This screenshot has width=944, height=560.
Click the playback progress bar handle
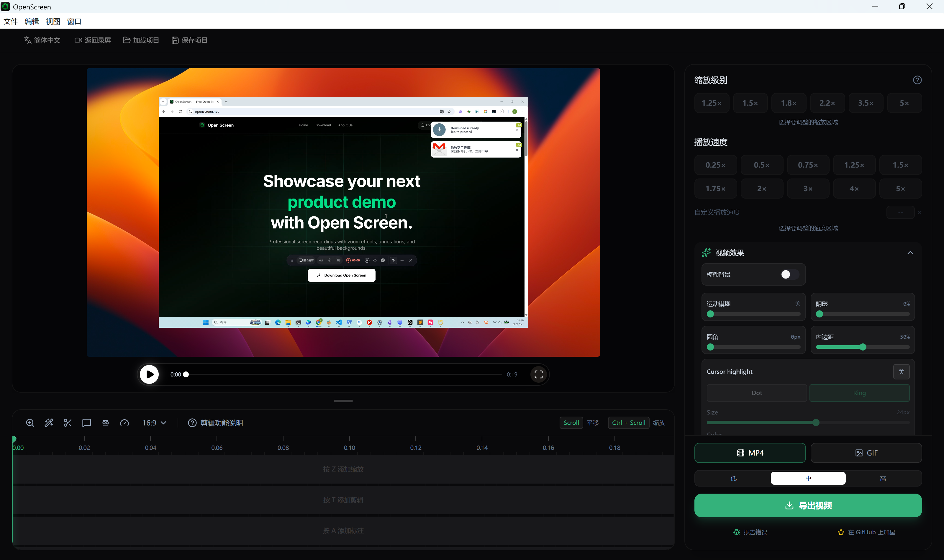pos(186,374)
